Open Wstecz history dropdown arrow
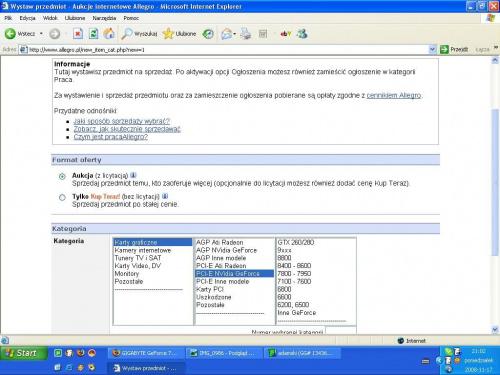The height and width of the screenshot is (375, 500). [x=41, y=33]
